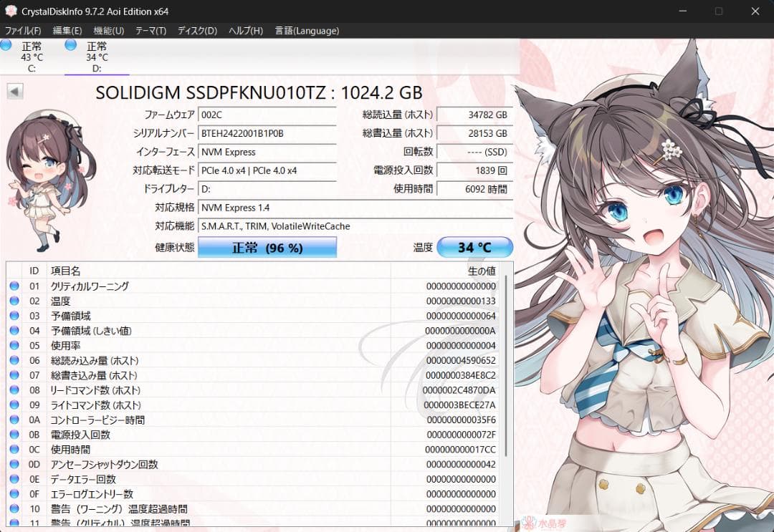Image resolution: width=774 pixels, height=532 pixels.
Task: Click status dot for 03 予備領域
Action: [x=14, y=316]
